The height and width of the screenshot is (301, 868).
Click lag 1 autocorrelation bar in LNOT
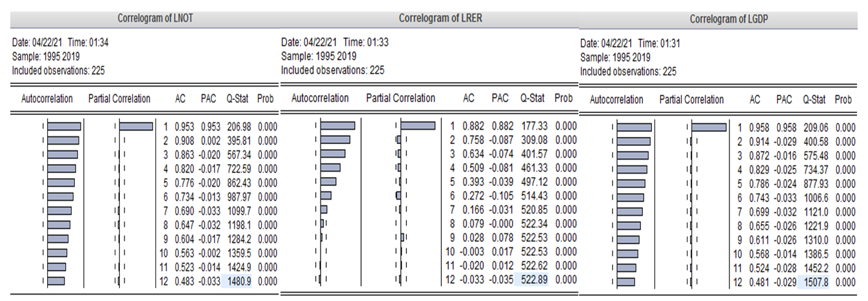click(64, 127)
